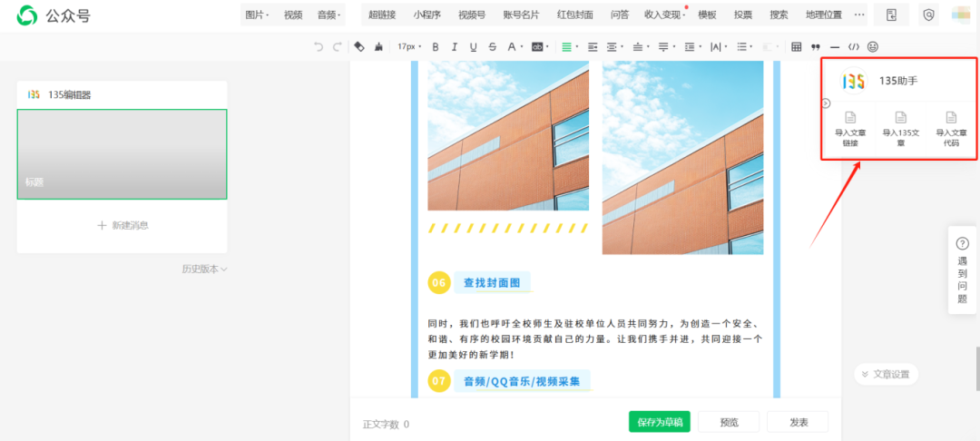
Task: Click the text background color ab icon
Action: (x=537, y=46)
